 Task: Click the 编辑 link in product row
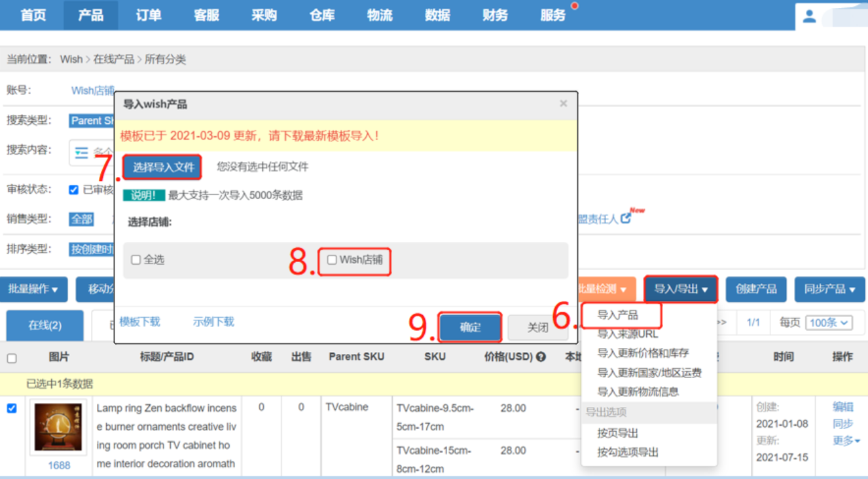pyautogui.click(x=843, y=407)
